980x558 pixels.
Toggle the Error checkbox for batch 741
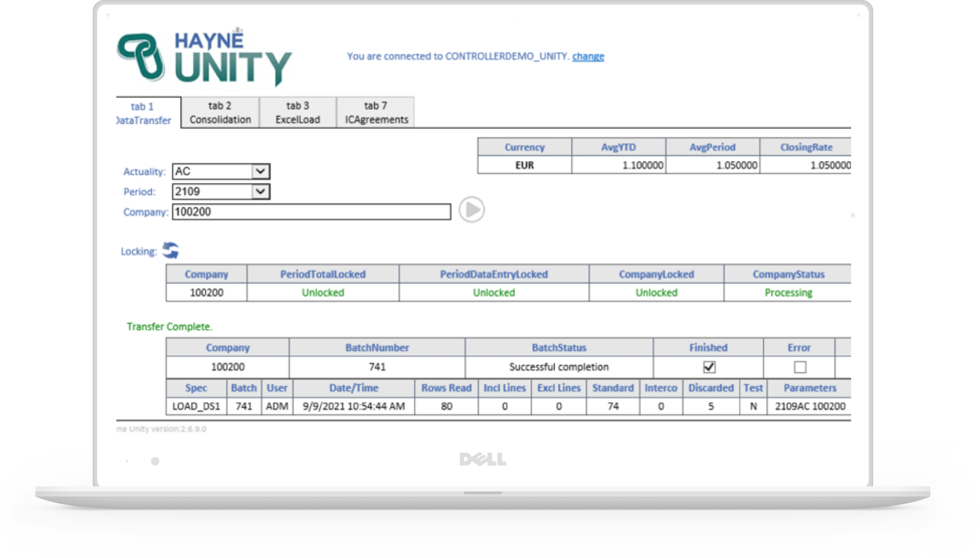(x=800, y=367)
